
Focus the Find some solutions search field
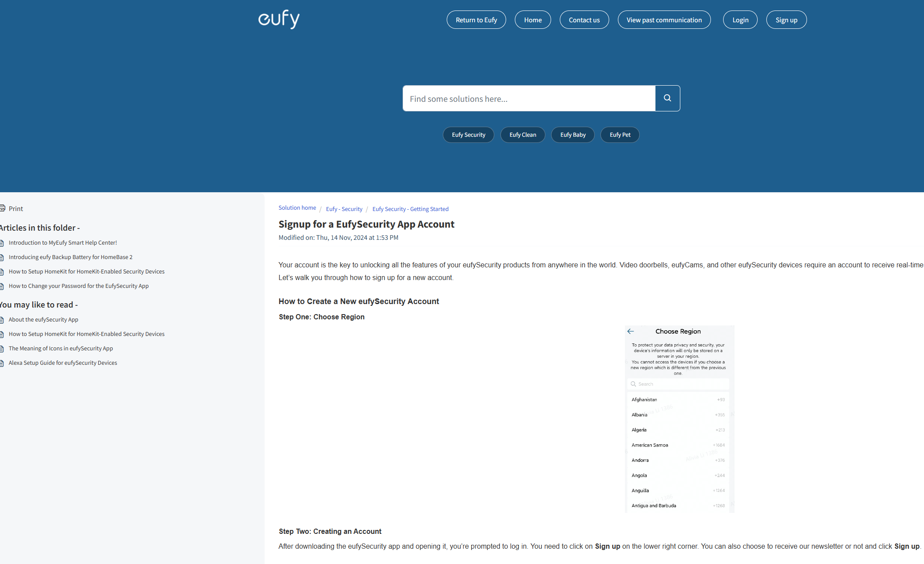528,99
